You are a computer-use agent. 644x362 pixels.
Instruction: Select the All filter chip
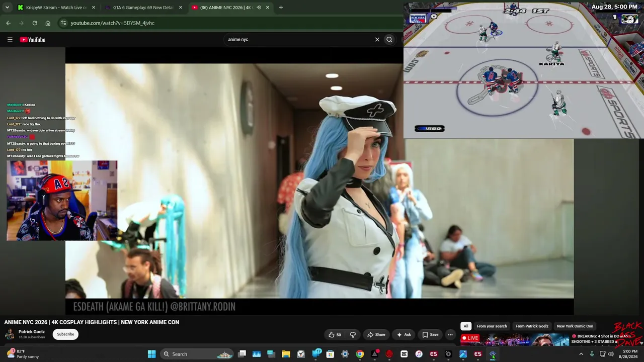466,326
